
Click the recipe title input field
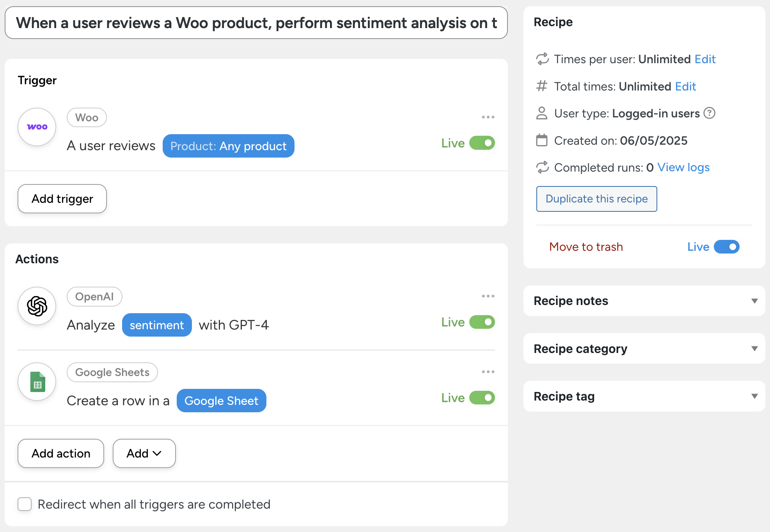(256, 23)
